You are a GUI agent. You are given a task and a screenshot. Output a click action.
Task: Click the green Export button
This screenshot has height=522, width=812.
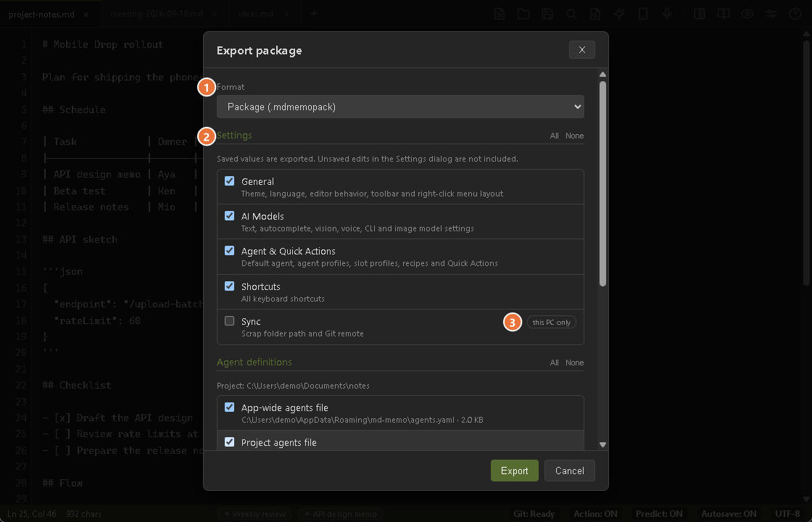click(x=514, y=471)
